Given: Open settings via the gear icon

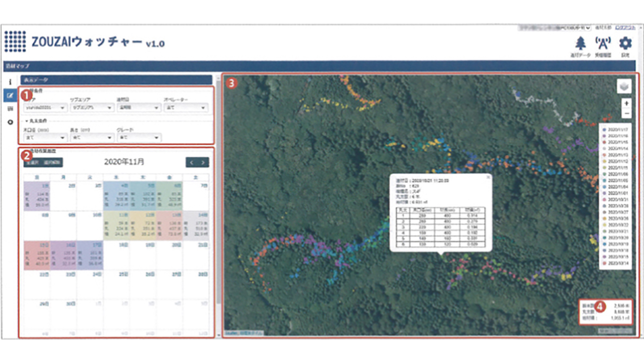Looking at the screenshot, I should [625, 44].
